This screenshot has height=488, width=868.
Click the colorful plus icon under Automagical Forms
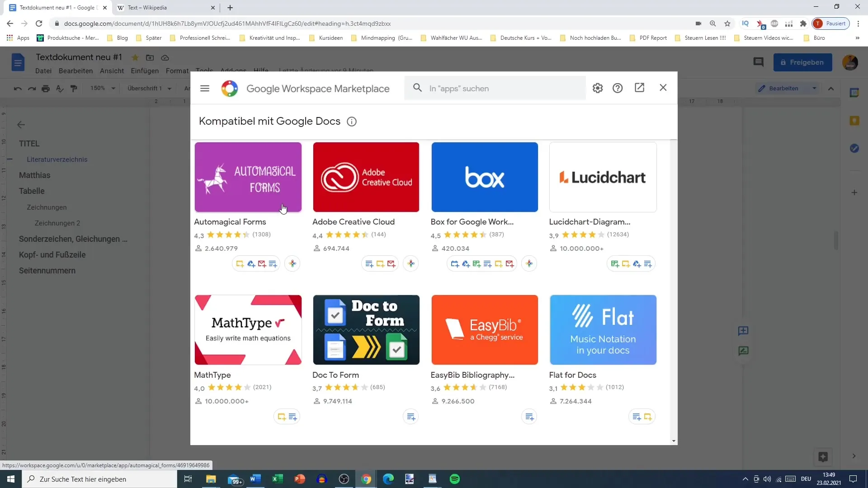[292, 263]
